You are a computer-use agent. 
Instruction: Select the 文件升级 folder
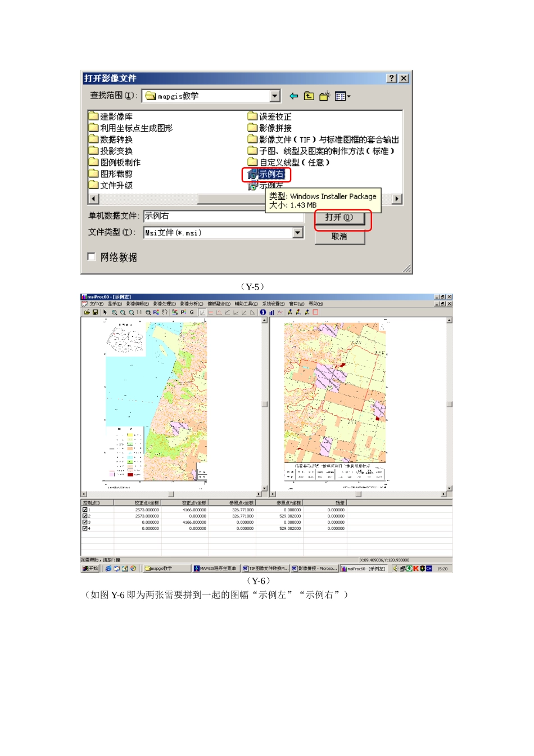coord(111,185)
